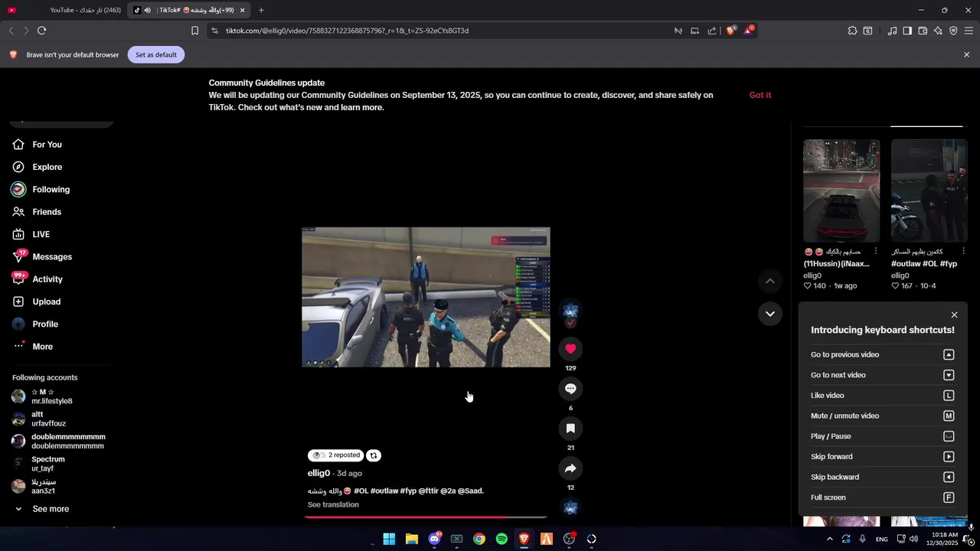
Task: Like the video with the heart icon
Action: point(570,349)
